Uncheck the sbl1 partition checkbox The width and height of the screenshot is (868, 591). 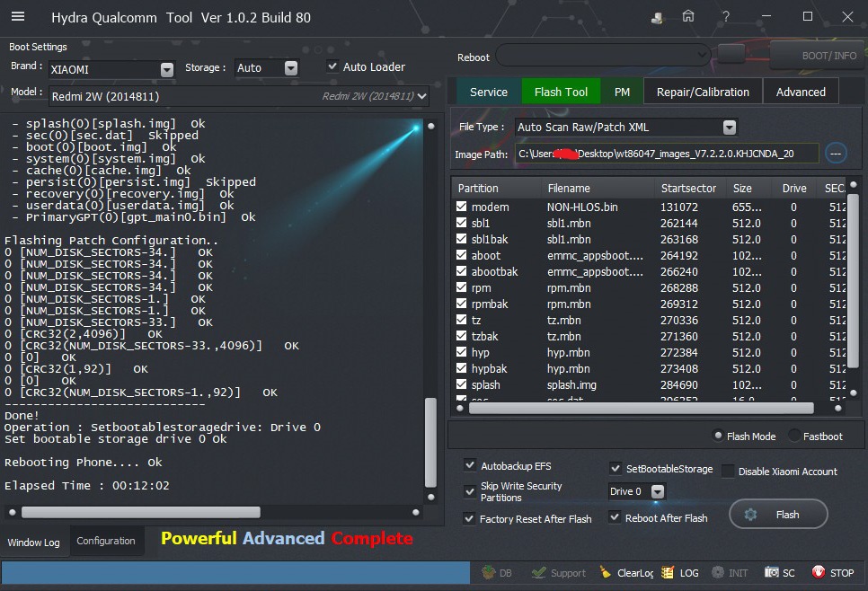tap(461, 223)
